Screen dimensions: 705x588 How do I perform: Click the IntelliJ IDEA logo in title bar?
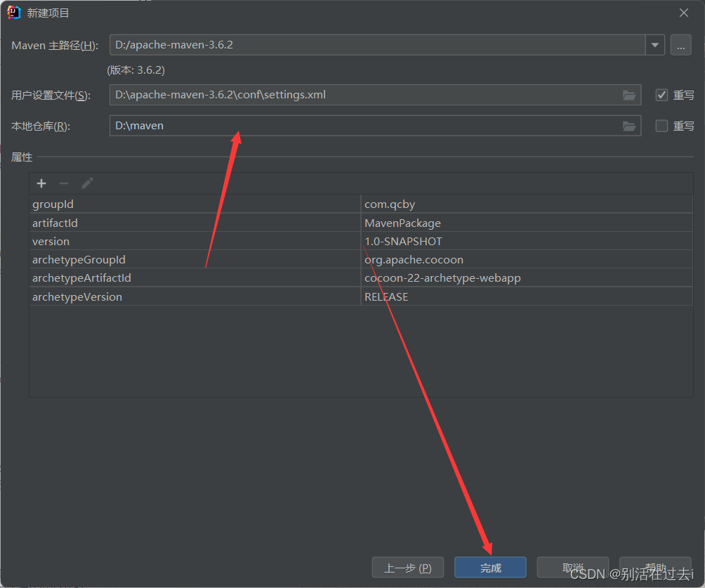(x=14, y=13)
